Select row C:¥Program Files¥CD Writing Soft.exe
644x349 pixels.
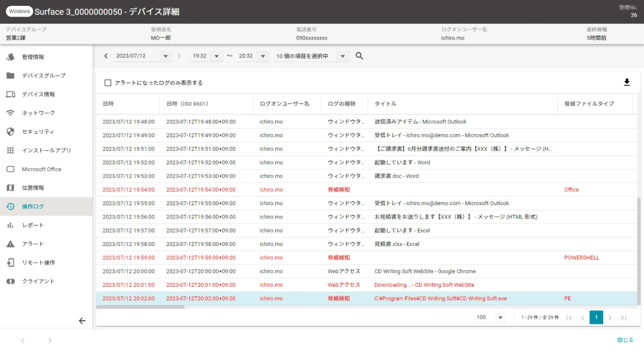coord(367,299)
